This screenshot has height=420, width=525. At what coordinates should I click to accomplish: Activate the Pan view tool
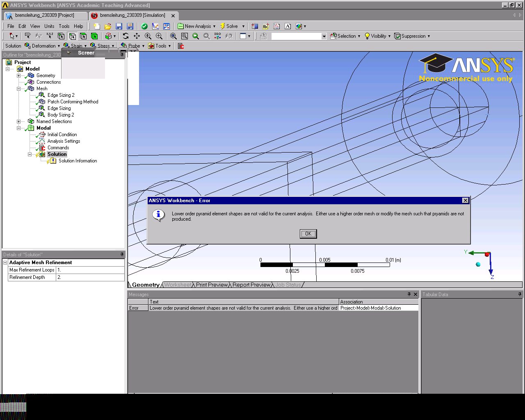tap(137, 36)
